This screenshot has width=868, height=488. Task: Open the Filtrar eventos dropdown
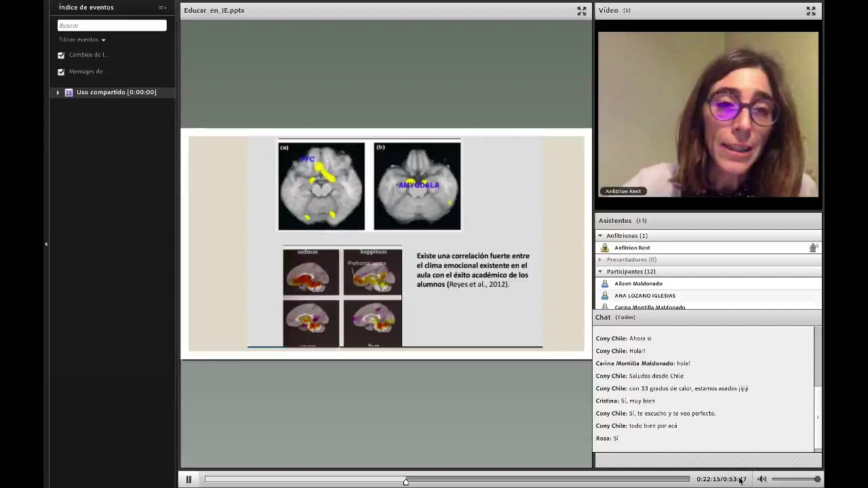[x=82, y=39]
